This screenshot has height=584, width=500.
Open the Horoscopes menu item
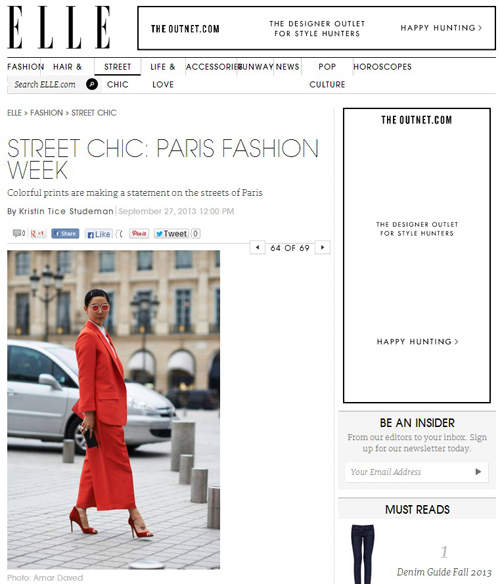pos(382,67)
